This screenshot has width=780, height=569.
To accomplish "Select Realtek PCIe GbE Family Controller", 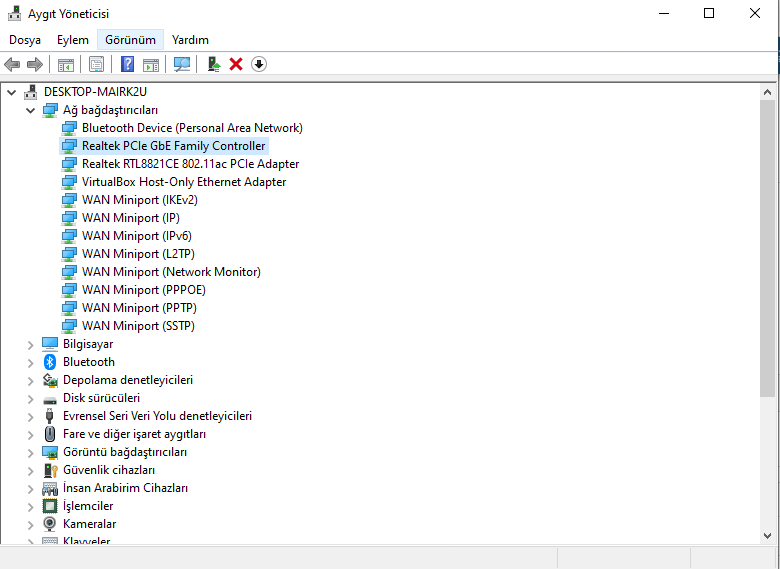I will point(174,146).
